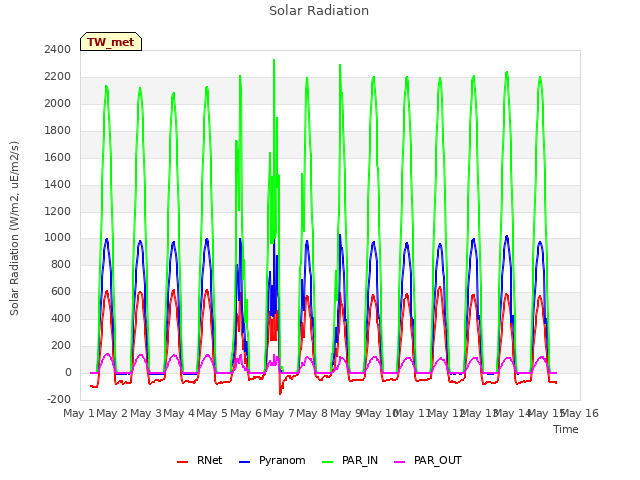640x480 pixels.
Task: Click the magenta PAR_OUT legend color marker
Action: point(400,462)
